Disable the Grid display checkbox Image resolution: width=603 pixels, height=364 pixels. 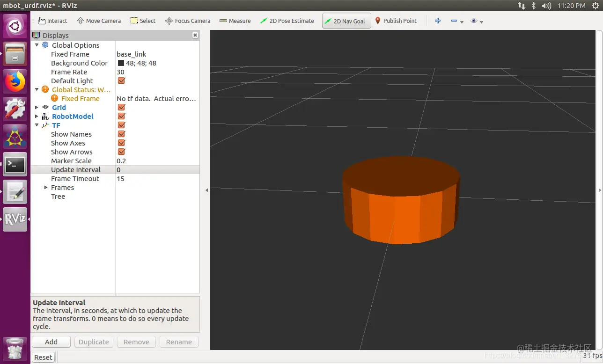click(x=121, y=107)
